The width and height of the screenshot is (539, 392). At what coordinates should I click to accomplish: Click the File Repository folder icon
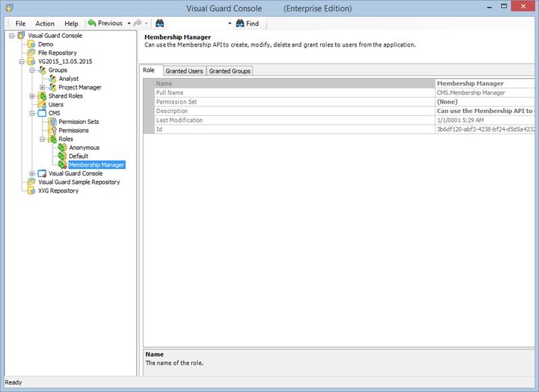(31, 53)
